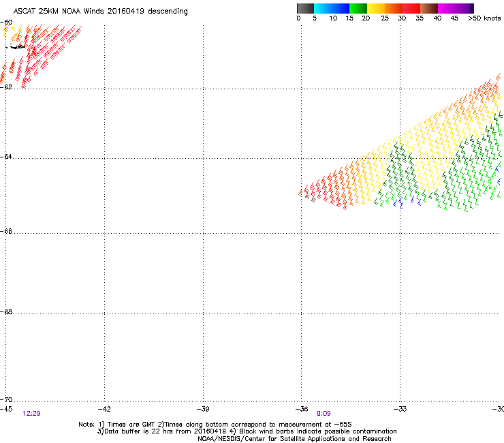The image size is (504, 443).
Task: Click the "15" label under the color bar
Action: [349, 18]
